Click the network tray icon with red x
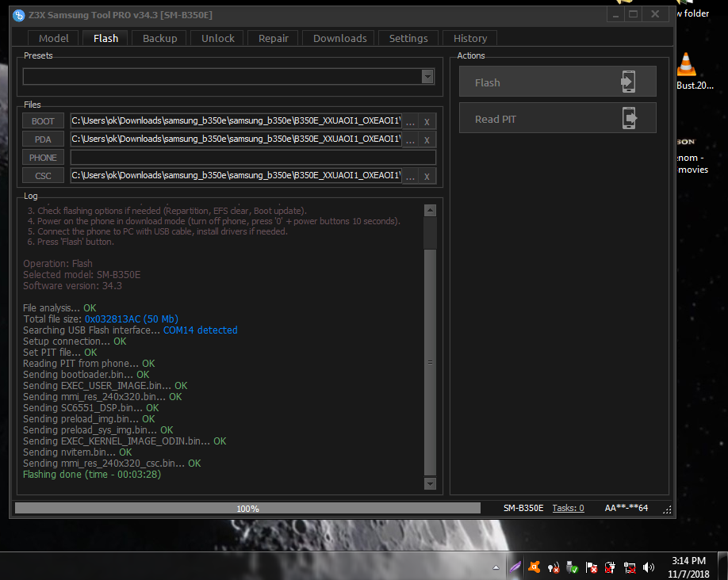The width and height of the screenshot is (728, 580). coord(630,567)
